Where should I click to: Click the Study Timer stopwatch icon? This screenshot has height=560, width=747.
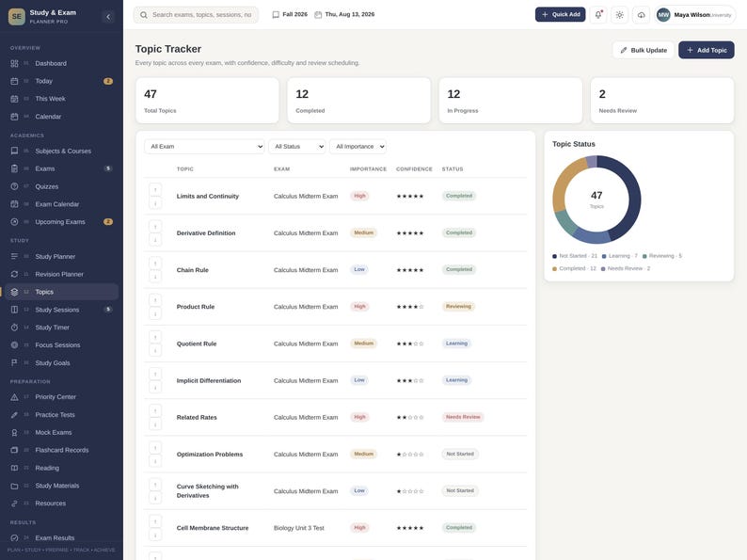coord(14,328)
